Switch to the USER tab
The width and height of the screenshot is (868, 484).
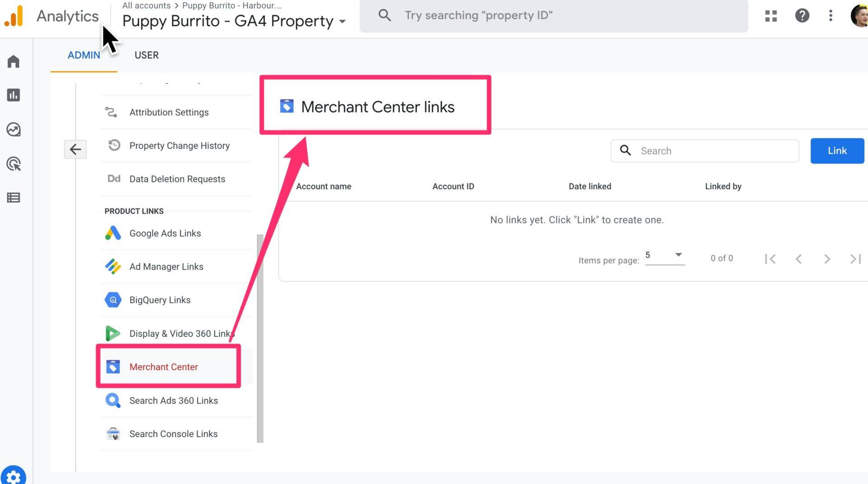146,55
